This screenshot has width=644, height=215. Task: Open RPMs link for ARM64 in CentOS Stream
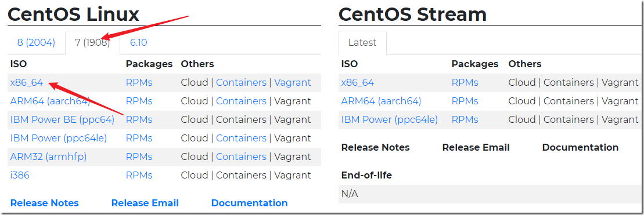click(x=465, y=101)
